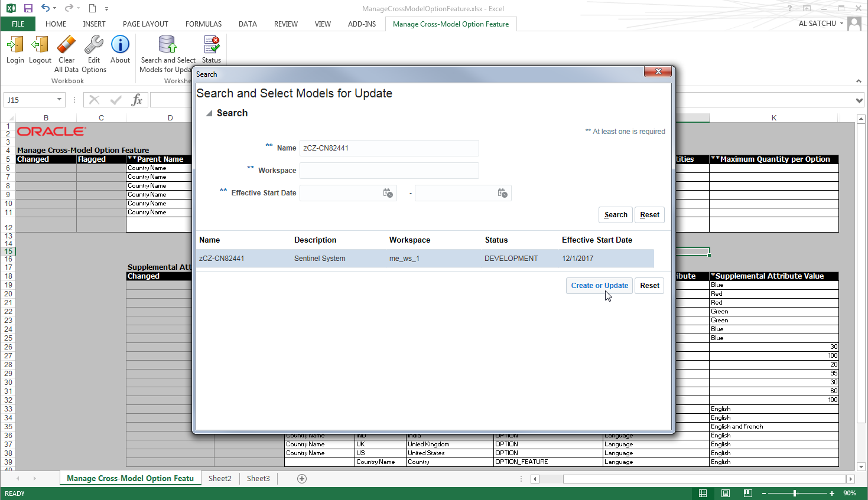
Task: Open Ribbon Display Options button
Action: [x=807, y=8]
